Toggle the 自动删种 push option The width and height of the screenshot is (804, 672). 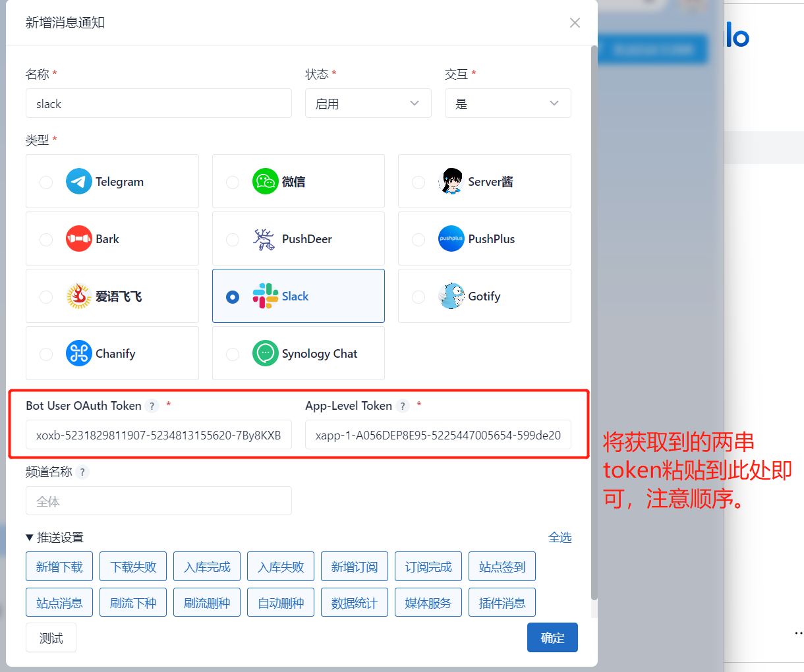(281, 602)
